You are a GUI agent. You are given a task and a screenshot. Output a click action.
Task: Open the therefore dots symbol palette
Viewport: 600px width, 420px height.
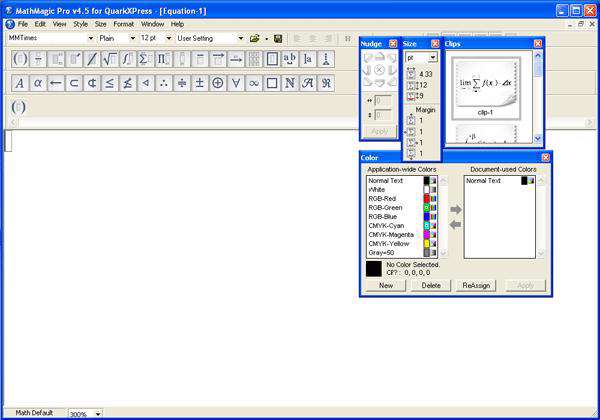pyautogui.click(x=164, y=83)
